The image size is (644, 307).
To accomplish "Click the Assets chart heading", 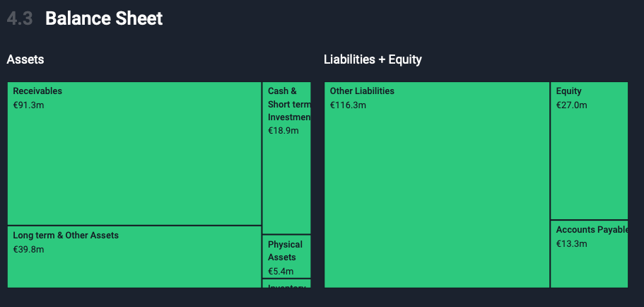I will 25,59.
